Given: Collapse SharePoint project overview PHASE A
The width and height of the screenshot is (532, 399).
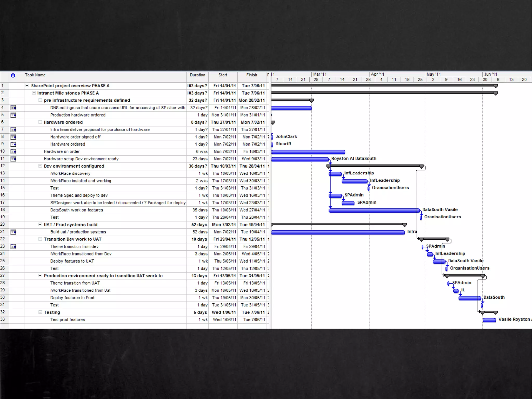Looking at the screenshot, I should [x=27, y=86].
